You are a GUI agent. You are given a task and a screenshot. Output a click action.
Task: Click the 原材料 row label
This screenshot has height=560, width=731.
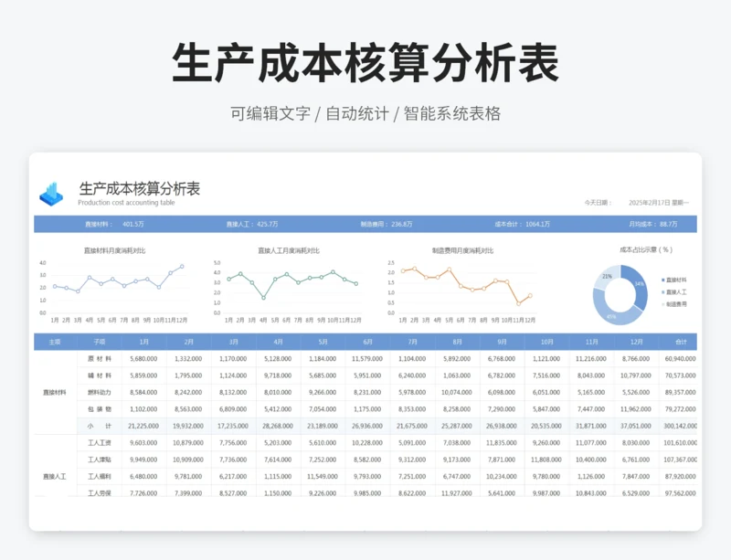coord(100,359)
